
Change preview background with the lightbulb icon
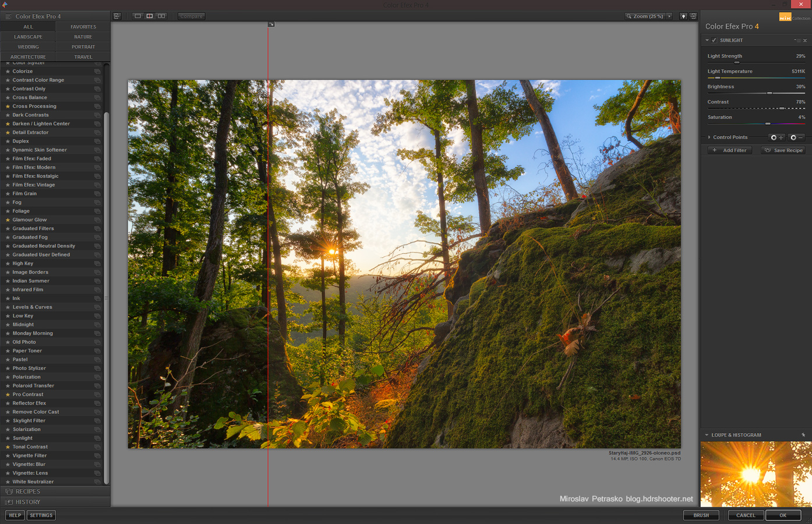(x=683, y=16)
